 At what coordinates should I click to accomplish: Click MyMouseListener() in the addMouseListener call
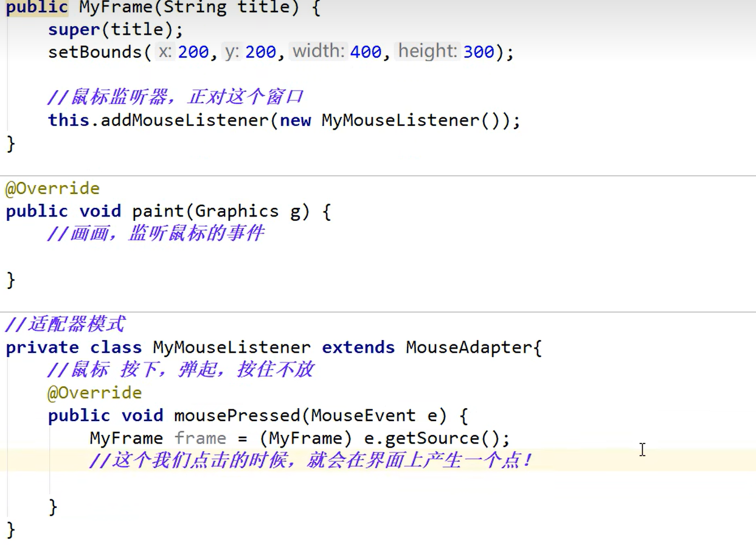(x=415, y=120)
